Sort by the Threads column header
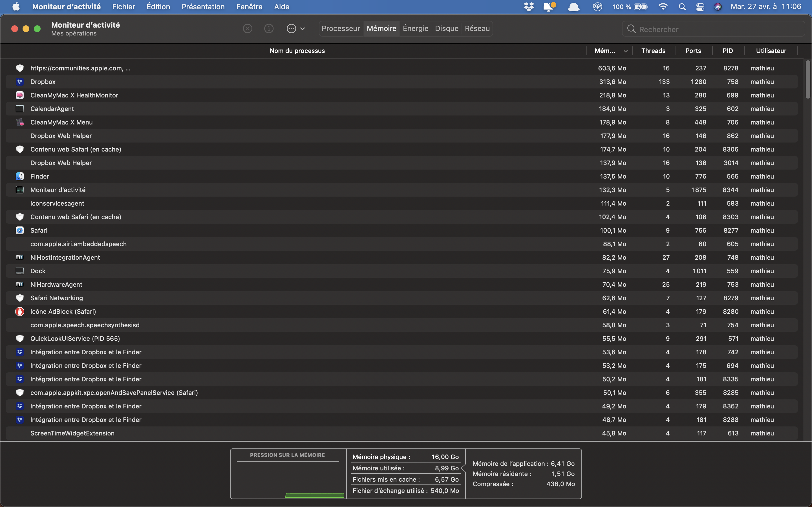Screen dimensions: 812x507 point(653,51)
